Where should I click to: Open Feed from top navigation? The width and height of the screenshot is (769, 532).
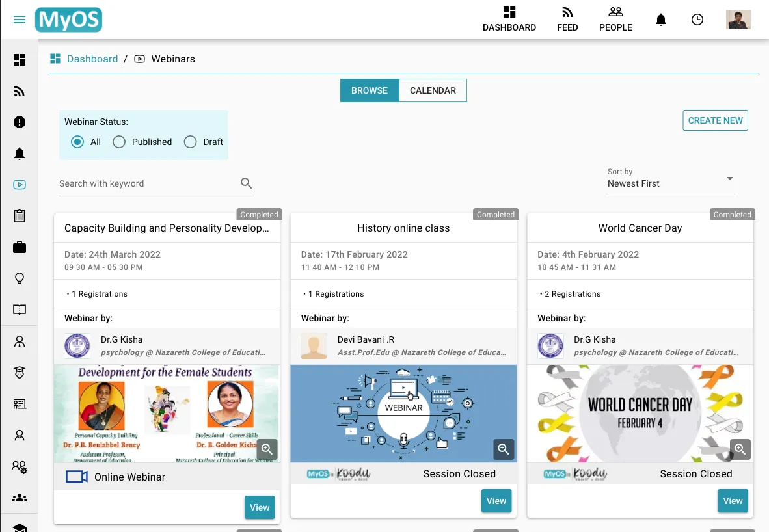tap(567, 19)
